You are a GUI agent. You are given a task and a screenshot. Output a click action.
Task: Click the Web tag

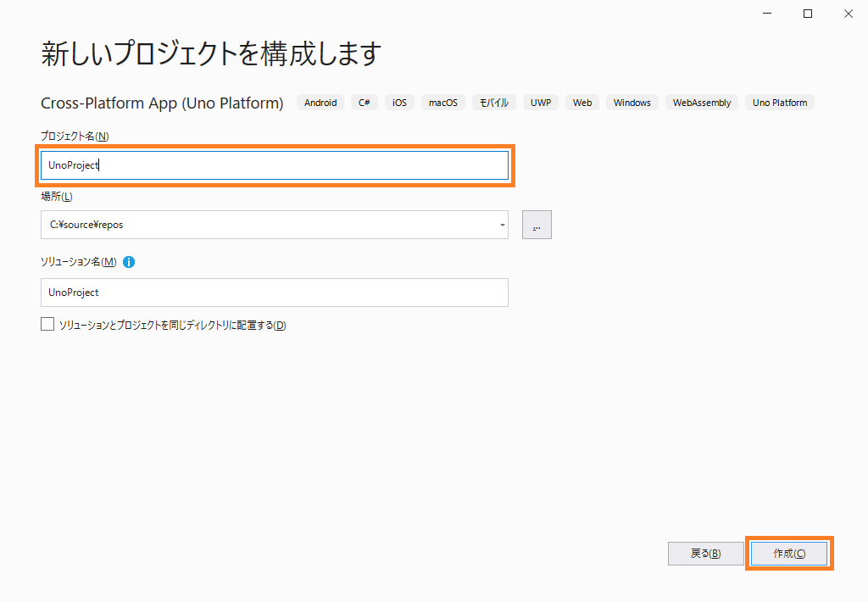pyautogui.click(x=582, y=103)
